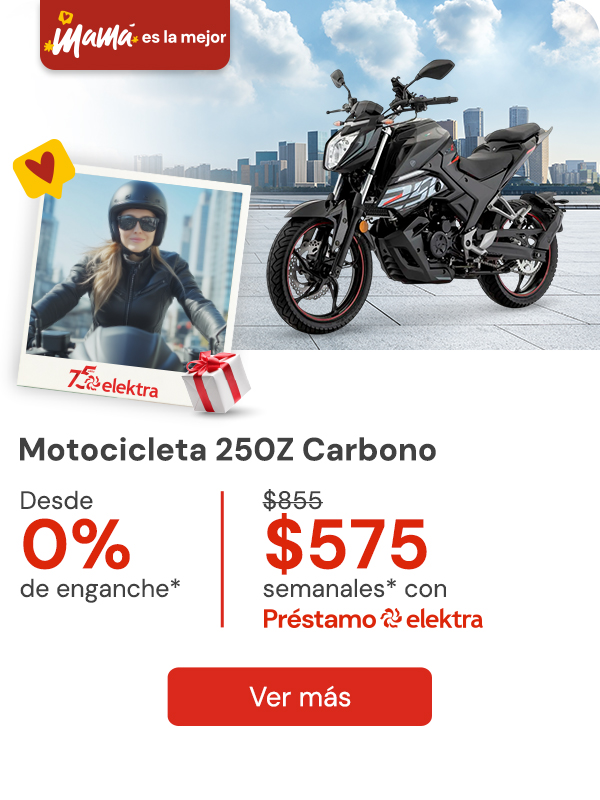Click the "de enganche*" label
This screenshot has width=600, height=800.
[x=101, y=589]
